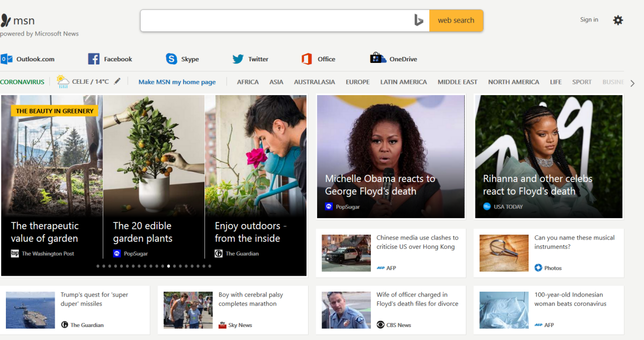Click the MSN butterfly logo

[x=5, y=20]
